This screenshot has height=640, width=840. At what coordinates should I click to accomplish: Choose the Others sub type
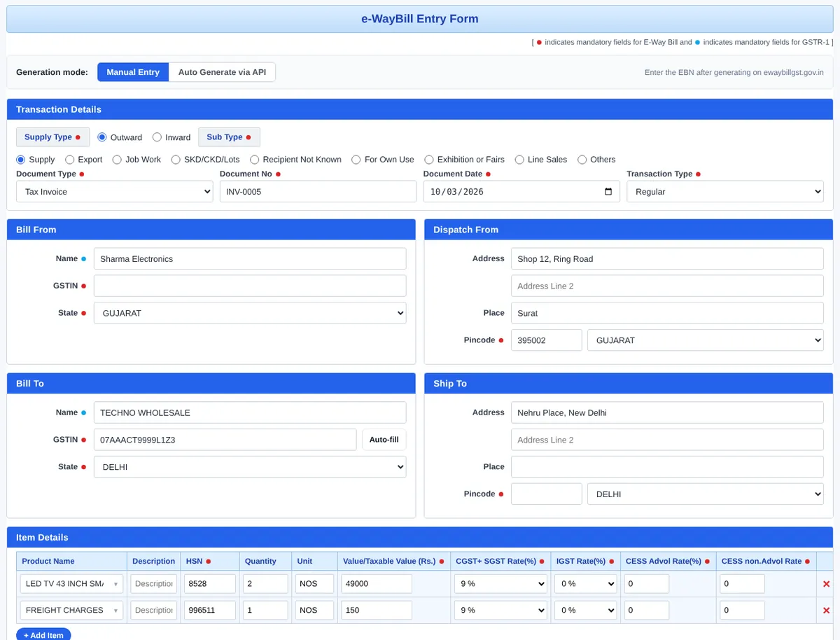pyautogui.click(x=582, y=160)
